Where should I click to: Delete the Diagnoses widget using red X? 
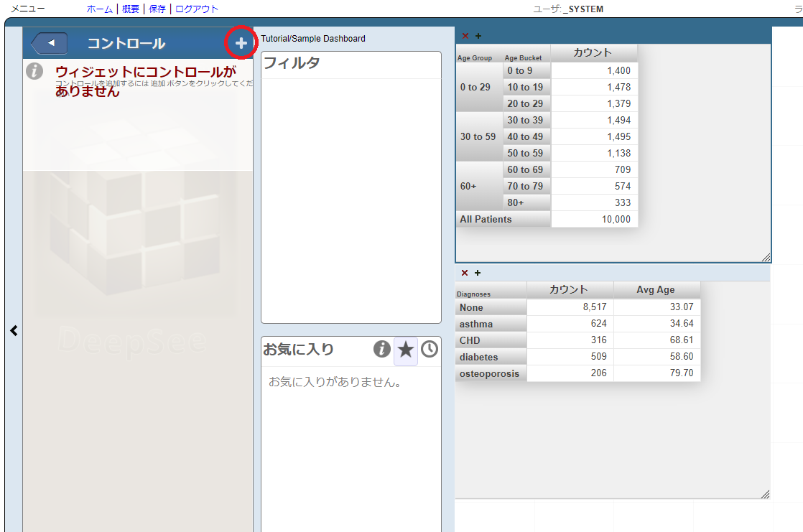[x=465, y=273]
